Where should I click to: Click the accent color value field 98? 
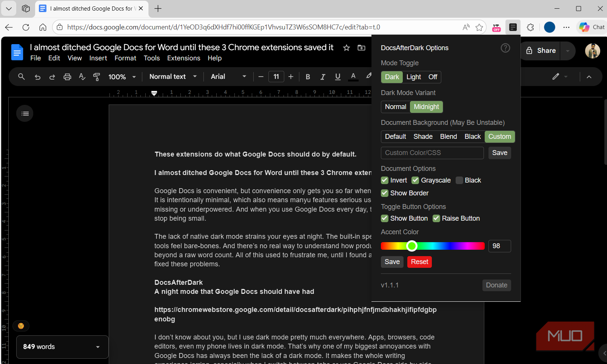499,246
